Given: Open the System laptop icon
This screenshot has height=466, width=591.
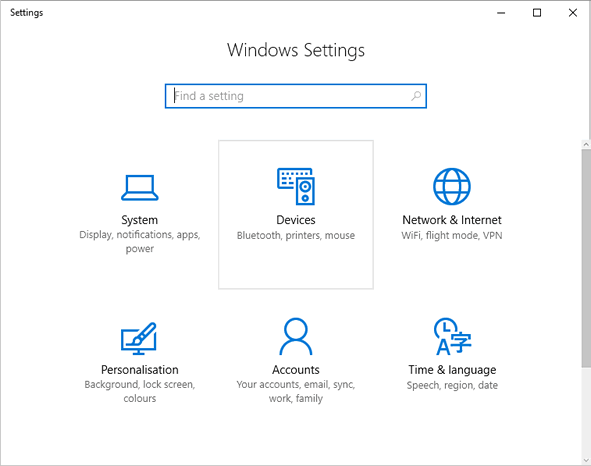Looking at the screenshot, I should (139, 187).
